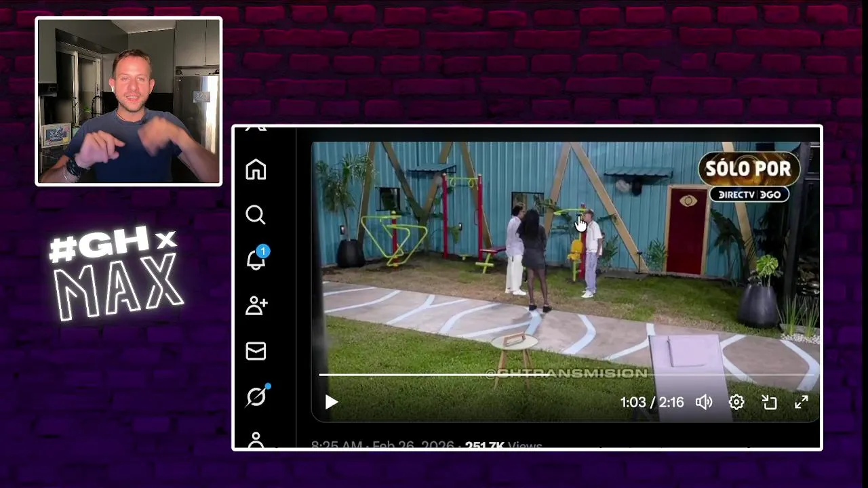Open the Grok icon in sidebar
Viewport: 868px width, 488px height.
257,396
